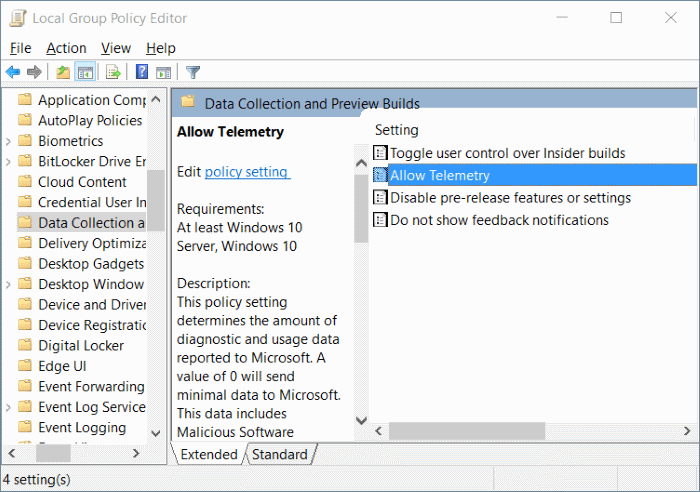The height and width of the screenshot is (492, 700).
Task: Click the description pane vertical scrollbar thumb
Action: pyautogui.click(x=361, y=209)
